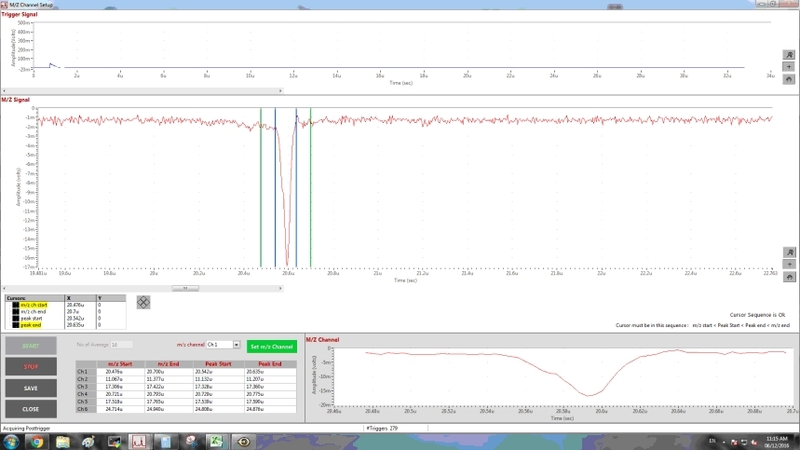Screen dimensions: 800x450
Task: Click the green Set m/z Channel button
Action: tap(271, 346)
